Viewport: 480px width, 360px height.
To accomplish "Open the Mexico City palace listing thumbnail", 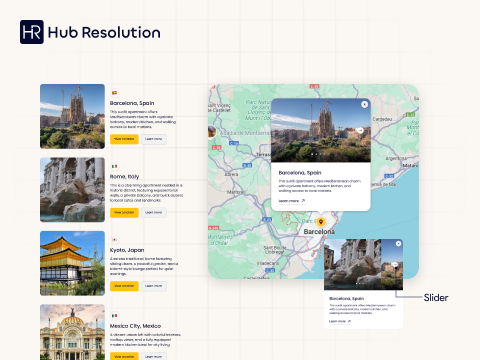I will 72,332.
